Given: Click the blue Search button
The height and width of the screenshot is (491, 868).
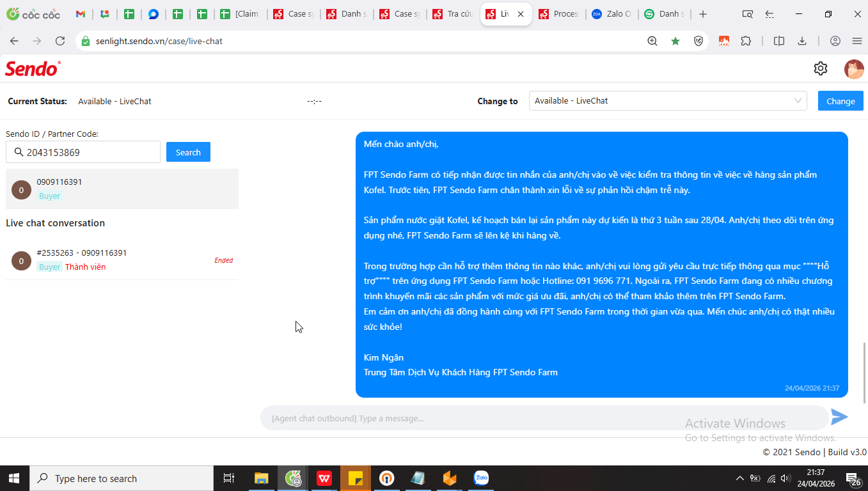Looking at the screenshot, I should (x=188, y=152).
